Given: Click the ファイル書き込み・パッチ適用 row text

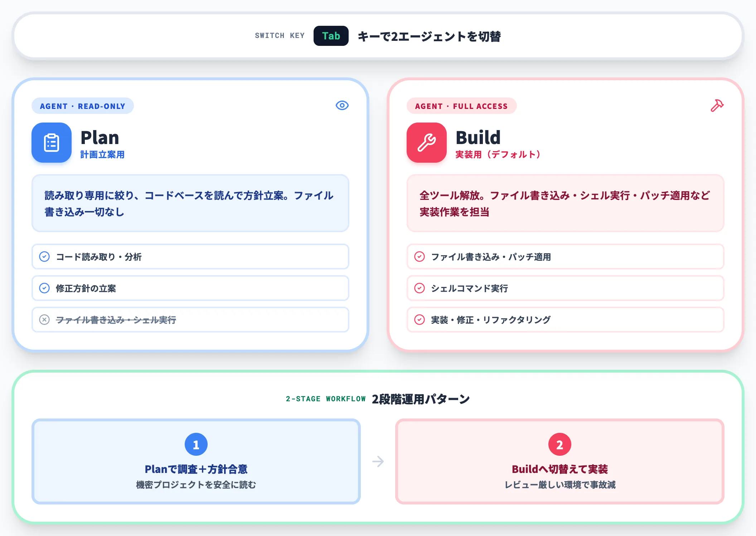Looking at the screenshot, I should pos(491,257).
